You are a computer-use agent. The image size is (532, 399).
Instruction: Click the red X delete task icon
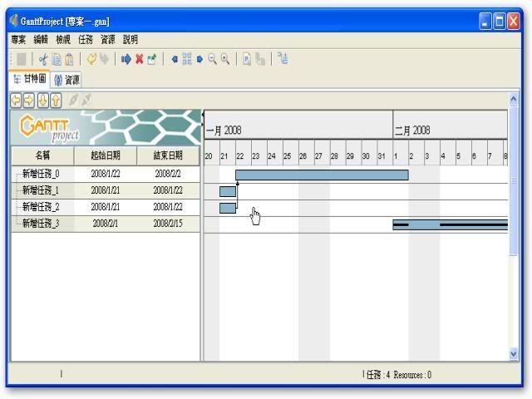click(140, 59)
